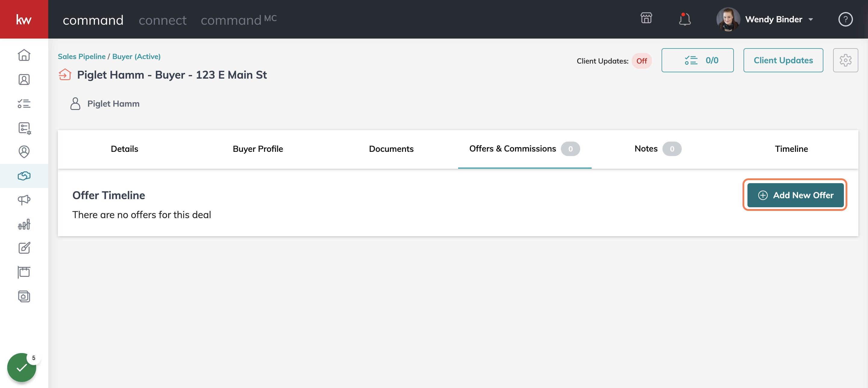Image resolution: width=868 pixels, height=388 pixels.
Task: Open the 0/0 checklist button
Action: coord(697,60)
